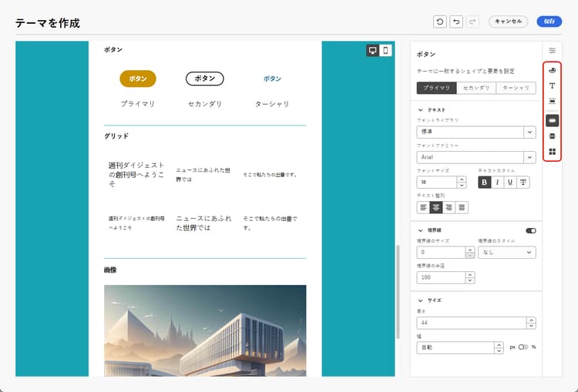Switch to mobile preview icon
Viewport: 578px width, 392px height.
pyautogui.click(x=385, y=51)
